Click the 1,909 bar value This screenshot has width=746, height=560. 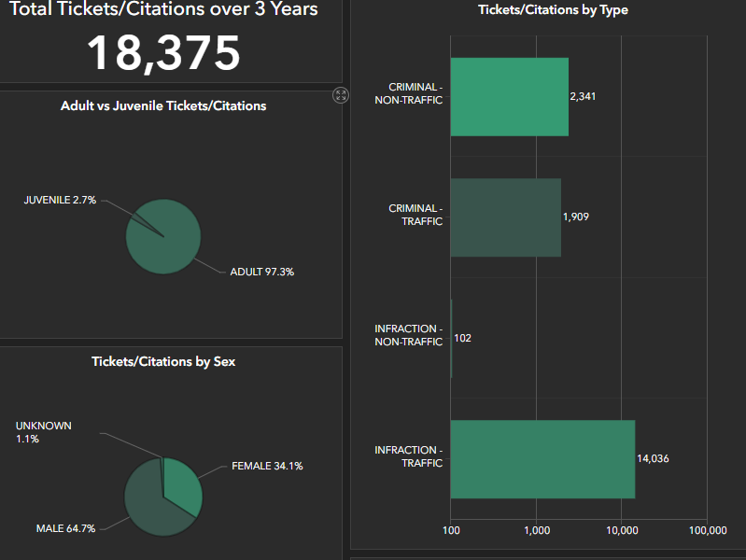(576, 217)
